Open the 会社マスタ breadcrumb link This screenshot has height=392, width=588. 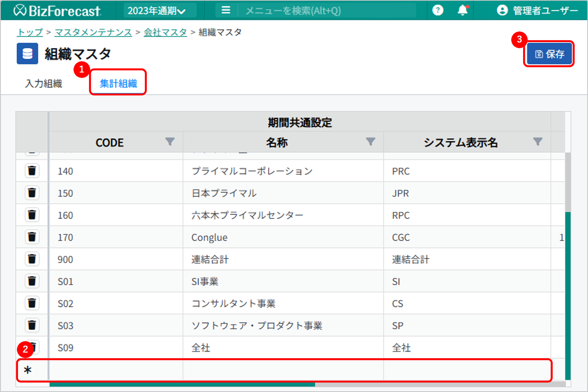click(x=165, y=32)
